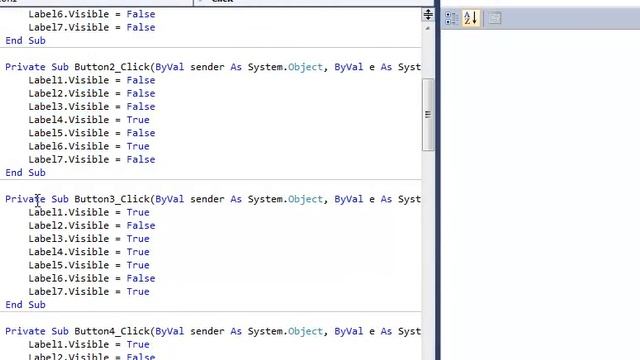Click the scrollbar up arrow

(x=428, y=29)
